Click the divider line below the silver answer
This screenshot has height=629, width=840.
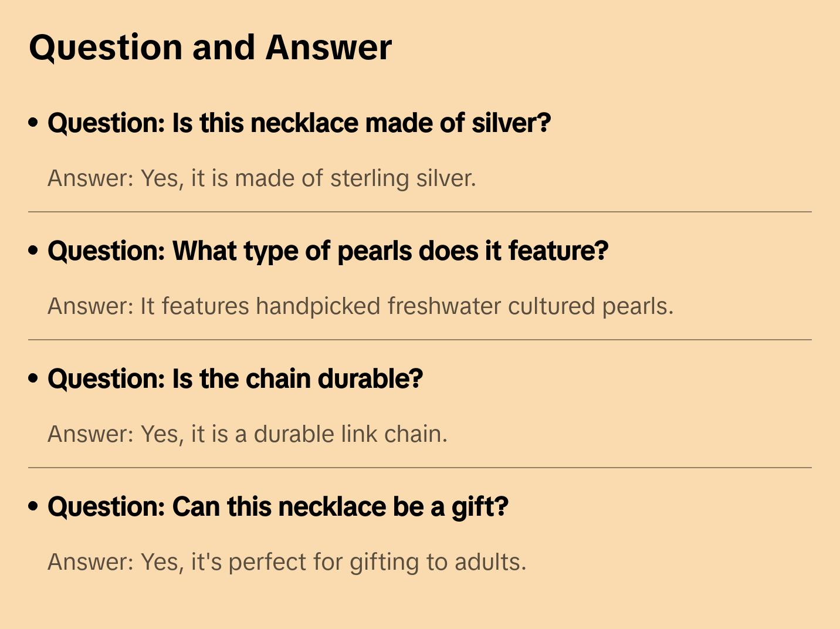point(420,212)
